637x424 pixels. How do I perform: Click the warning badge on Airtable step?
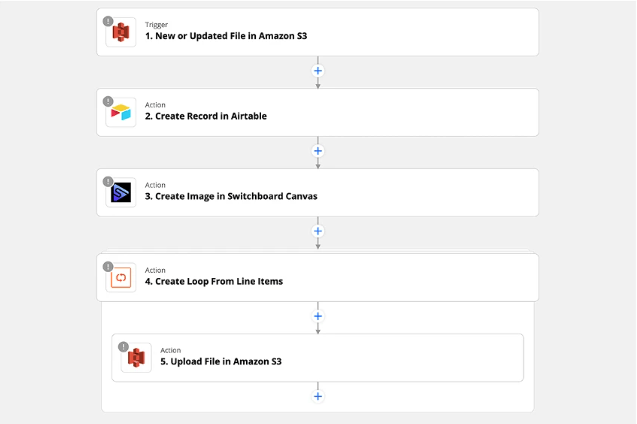coord(108,101)
